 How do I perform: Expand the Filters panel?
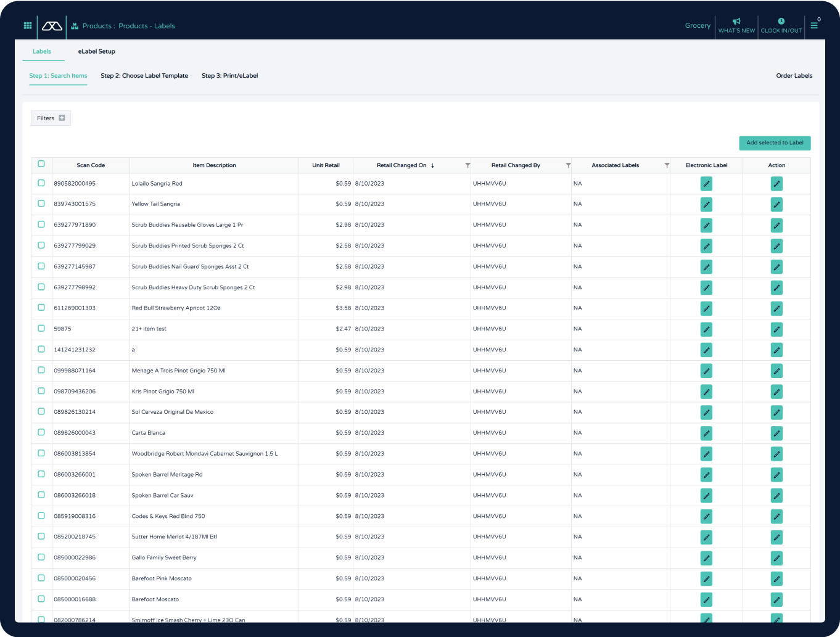(x=51, y=118)
